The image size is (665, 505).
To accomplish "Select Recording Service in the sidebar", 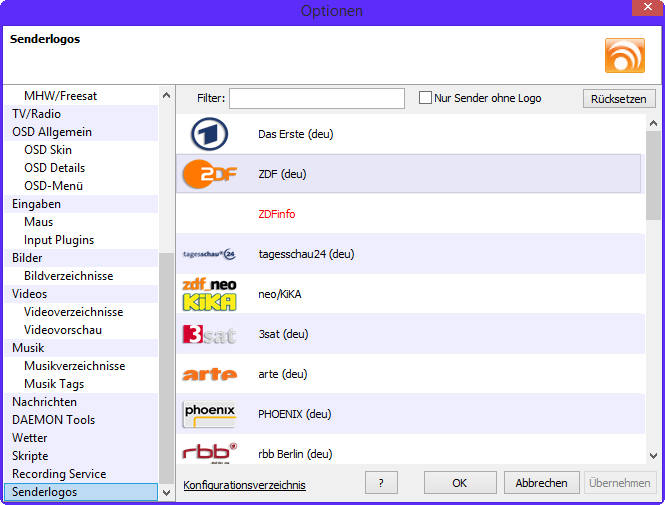I will pos(59,474).
